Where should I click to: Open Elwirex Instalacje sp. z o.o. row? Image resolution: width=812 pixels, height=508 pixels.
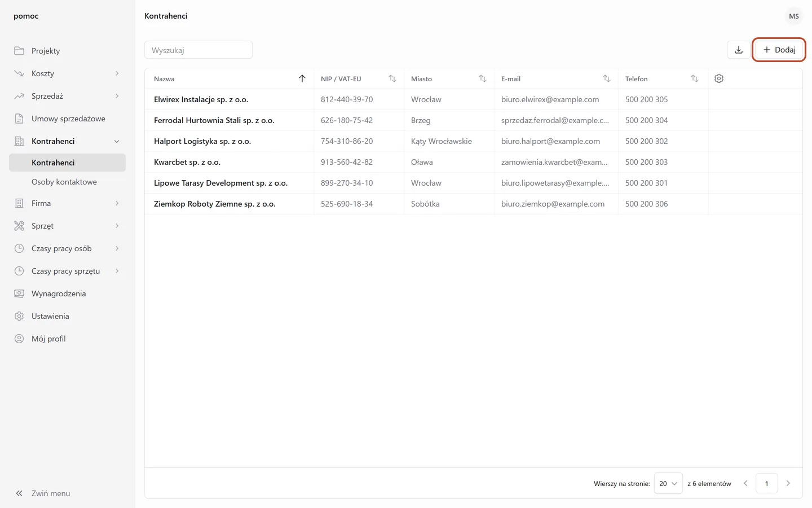point(473,99)
